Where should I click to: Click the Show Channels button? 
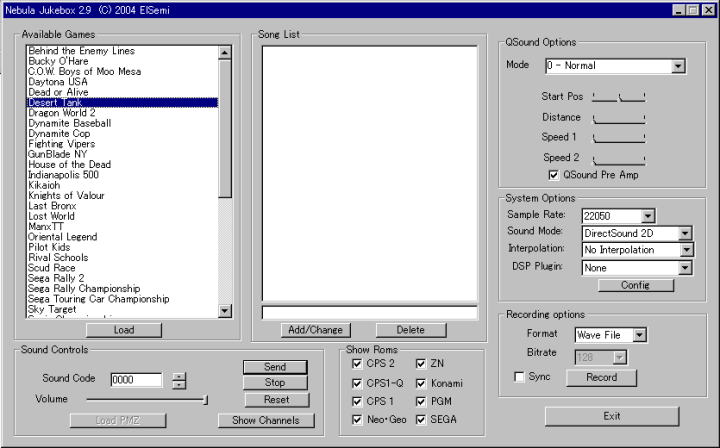[x=266, y=420]
